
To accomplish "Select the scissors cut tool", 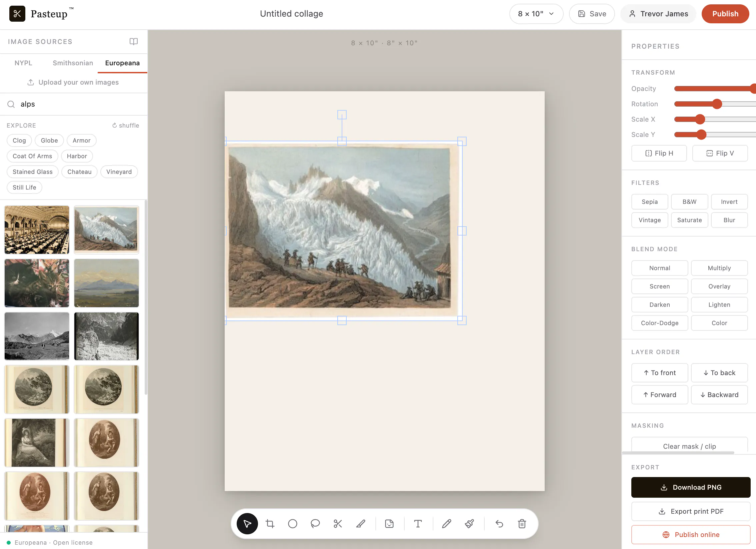I will pyautogui.click(x=338, y=524).
